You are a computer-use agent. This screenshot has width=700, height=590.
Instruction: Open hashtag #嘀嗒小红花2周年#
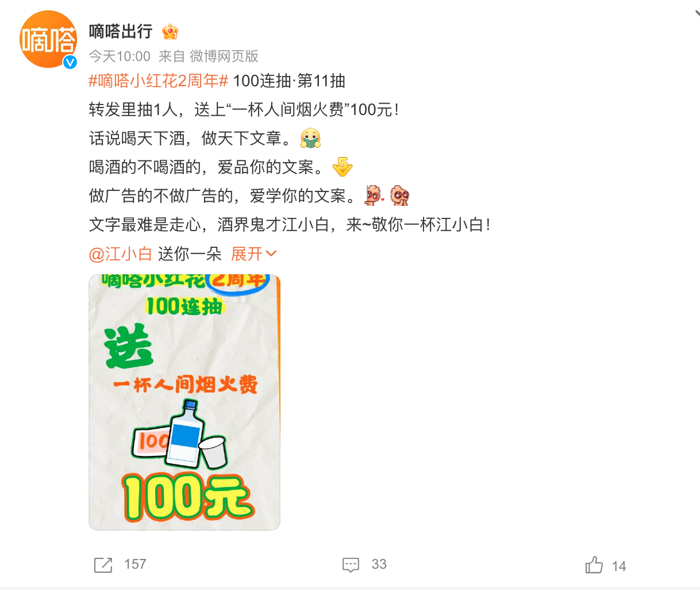(159, 81)
